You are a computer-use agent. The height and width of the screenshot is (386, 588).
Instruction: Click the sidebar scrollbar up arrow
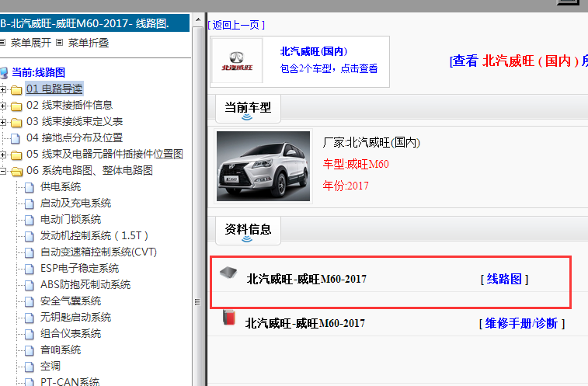pos(198,19)
